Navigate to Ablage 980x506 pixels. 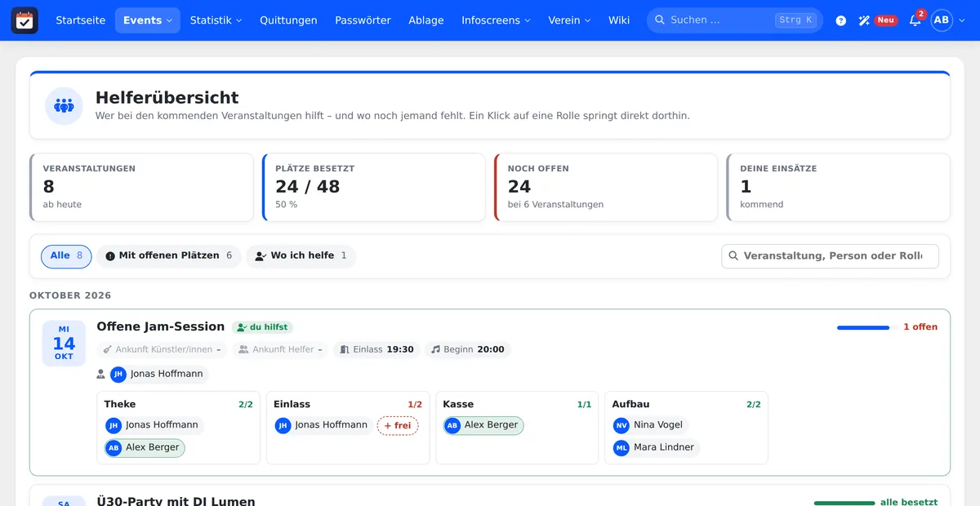[x=426, y=20]
